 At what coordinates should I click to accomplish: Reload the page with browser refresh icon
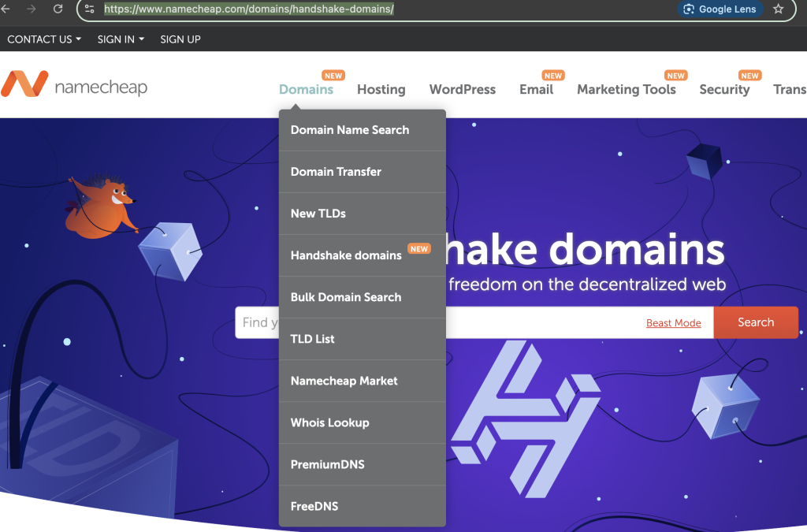(58, 9)
